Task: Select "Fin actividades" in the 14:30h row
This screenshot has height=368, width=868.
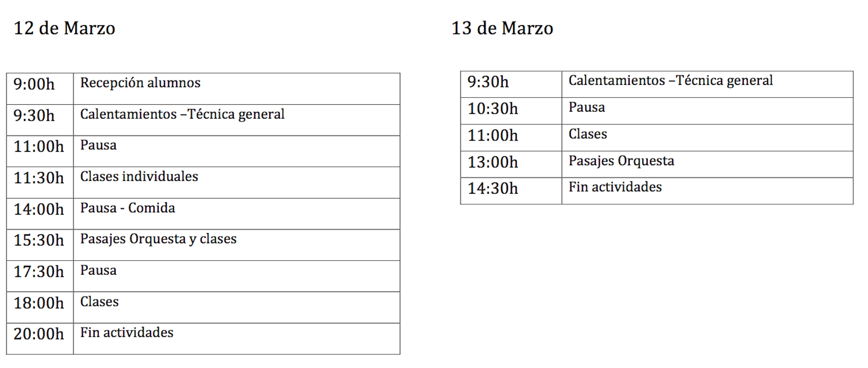Action: click(615, 187)
